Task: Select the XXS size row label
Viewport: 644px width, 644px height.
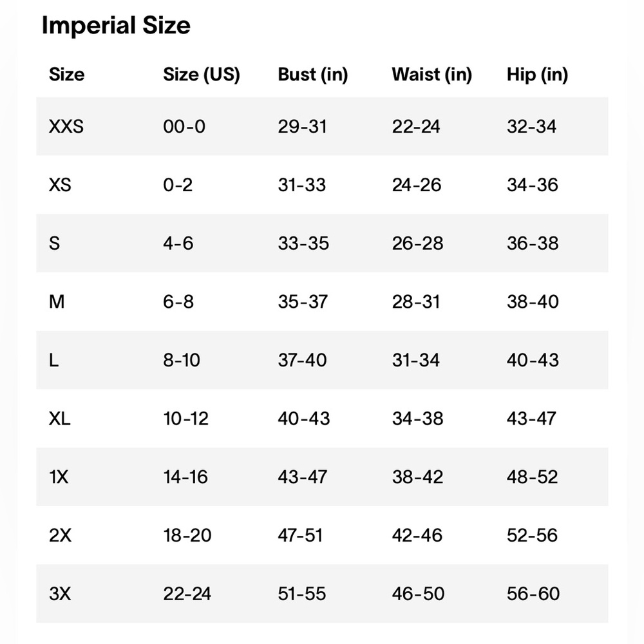Action: click(66, 126)
